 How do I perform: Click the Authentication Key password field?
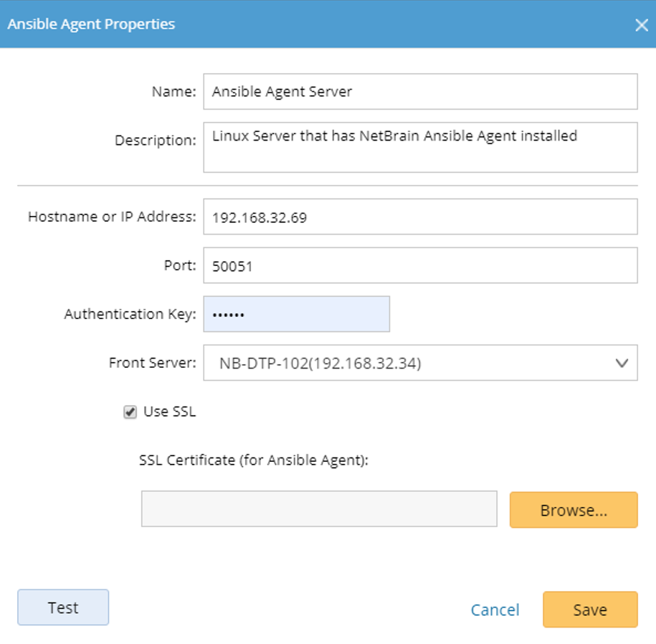tap(297, 314)
